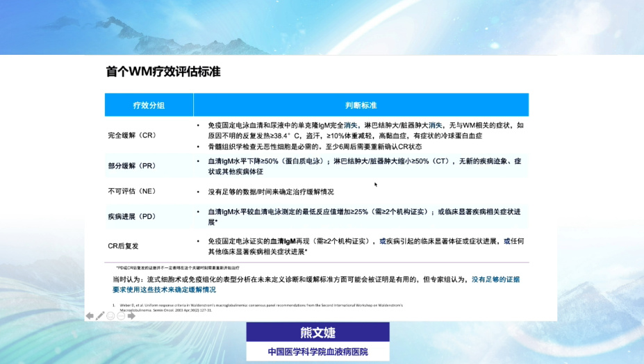Select the CR后复发 row label
Image resolution: width=644 pixels, height=364 pixels.
tap(123, 246)
